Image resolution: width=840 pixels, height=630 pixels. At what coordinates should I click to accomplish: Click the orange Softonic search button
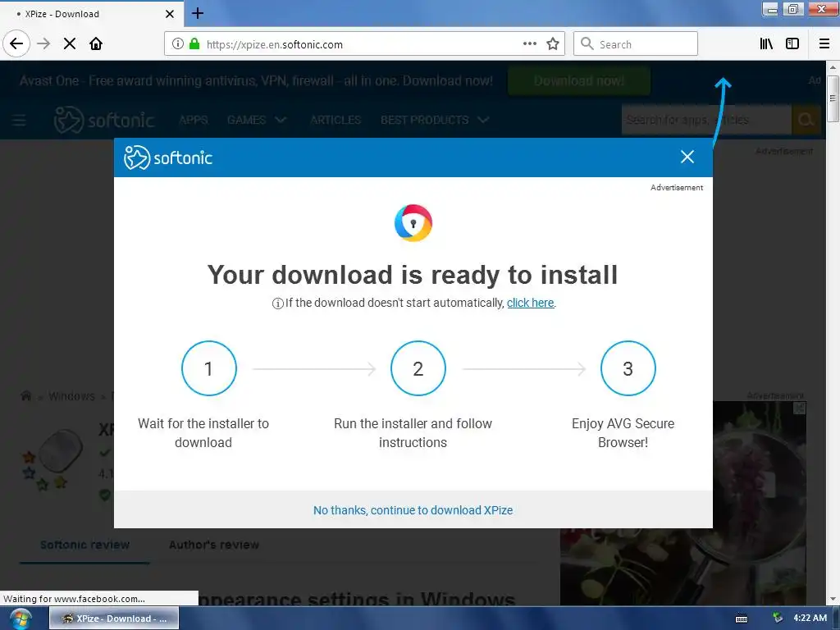click(806, 120)
